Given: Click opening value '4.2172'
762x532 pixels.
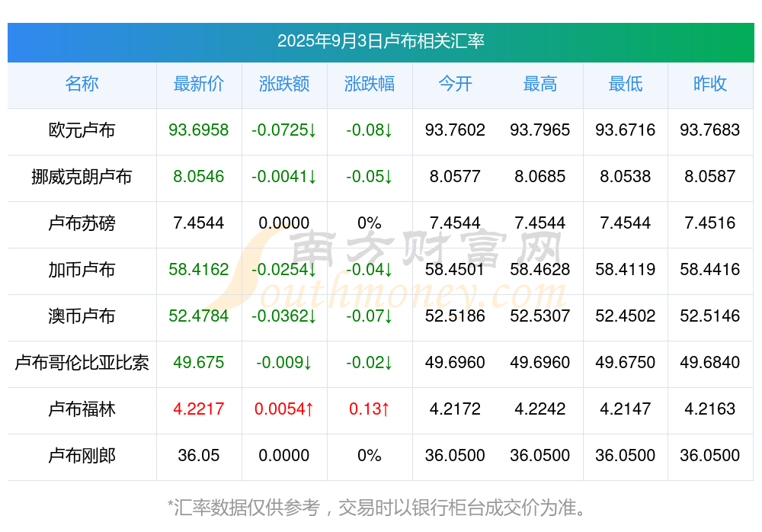Looking at the screenshot, I should [455, 409].
